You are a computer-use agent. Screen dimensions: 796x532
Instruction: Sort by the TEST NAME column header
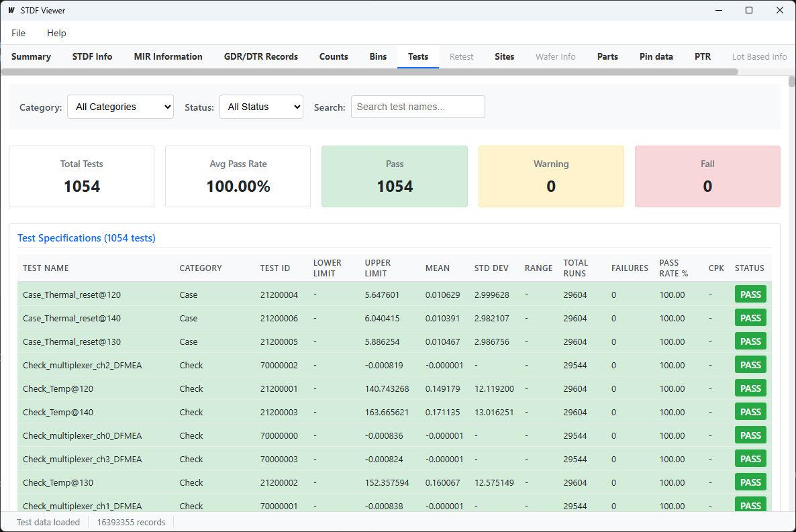tap(46, 268)
